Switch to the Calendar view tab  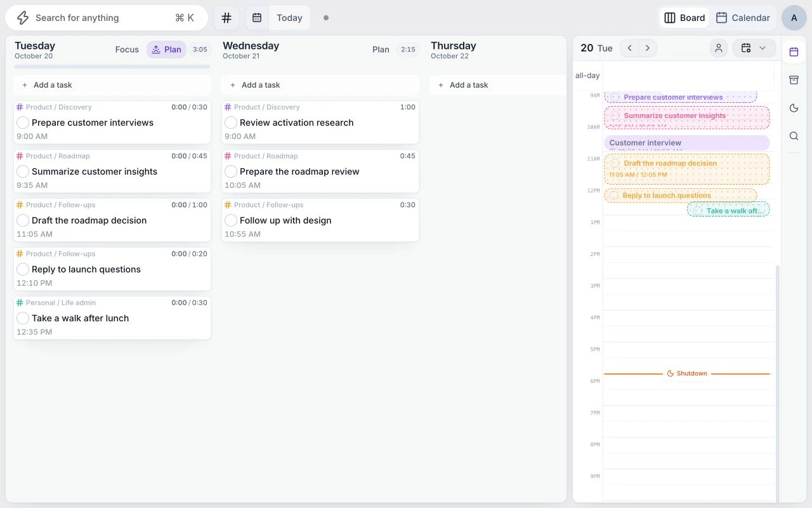(x=742, y=18)
